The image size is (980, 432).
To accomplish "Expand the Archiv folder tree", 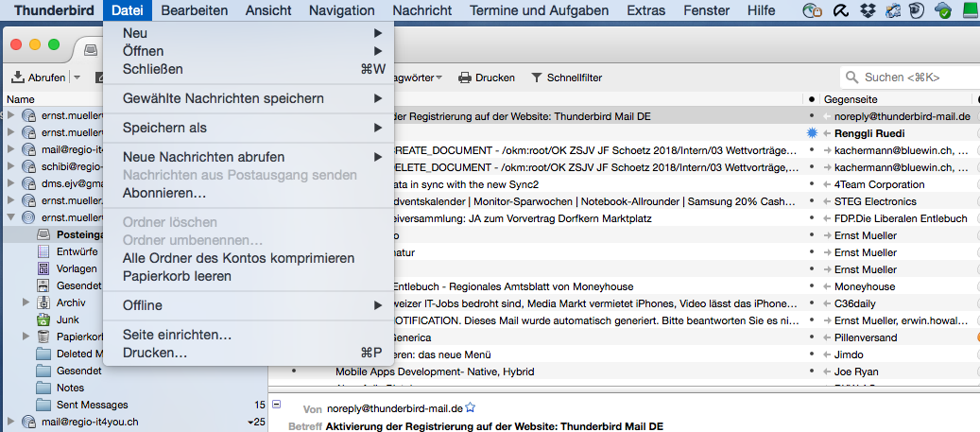I will 26,302.
